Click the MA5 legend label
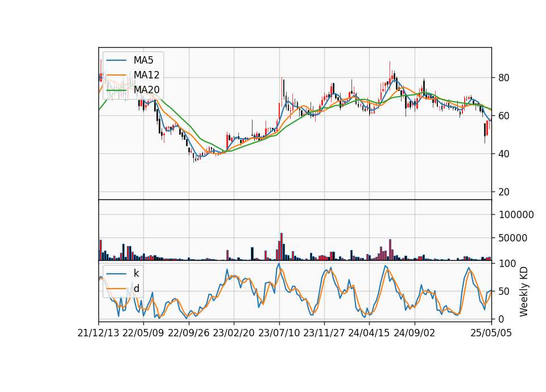This screenshot has width=546, height=392. tap(143, 60)
